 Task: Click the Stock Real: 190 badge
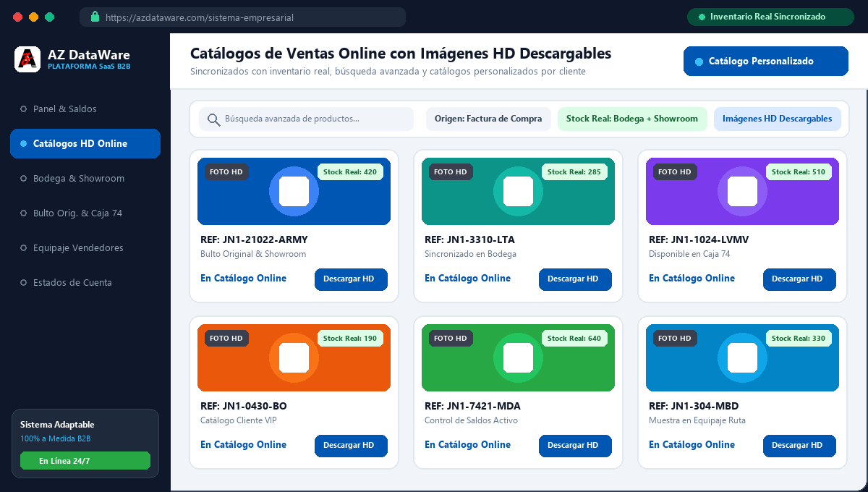pyautogui.click(x=350, y=339)
